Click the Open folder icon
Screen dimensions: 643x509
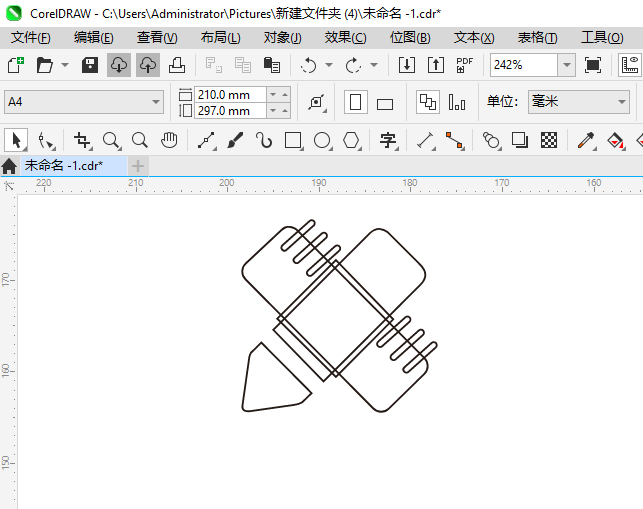[44, 65]
